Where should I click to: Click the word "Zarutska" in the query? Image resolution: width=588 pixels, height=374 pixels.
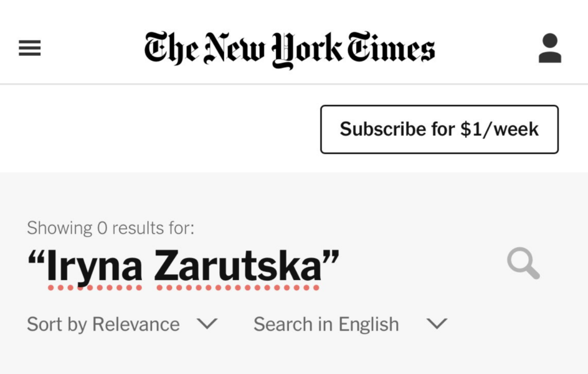[238, 266]
